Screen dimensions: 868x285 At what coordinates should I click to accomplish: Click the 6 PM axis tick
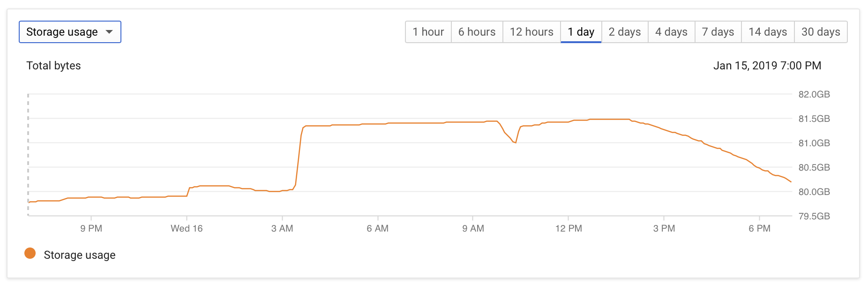tap(759, 228)
